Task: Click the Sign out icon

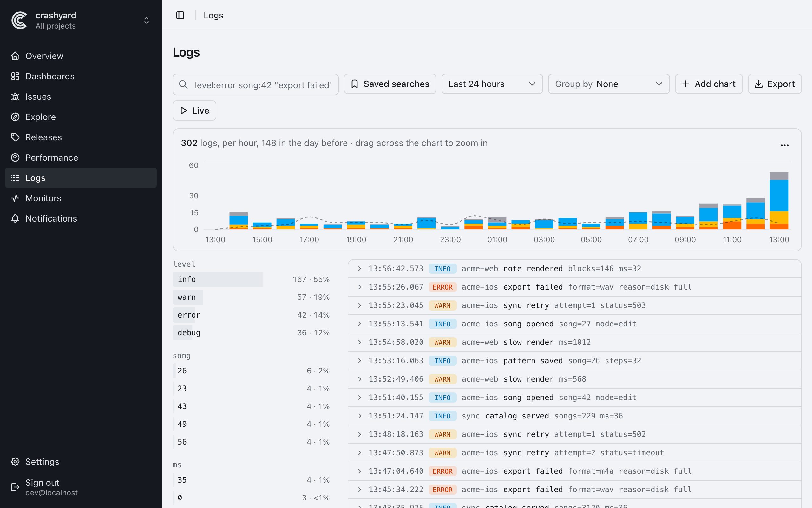Action: click(x=15, y=487)
